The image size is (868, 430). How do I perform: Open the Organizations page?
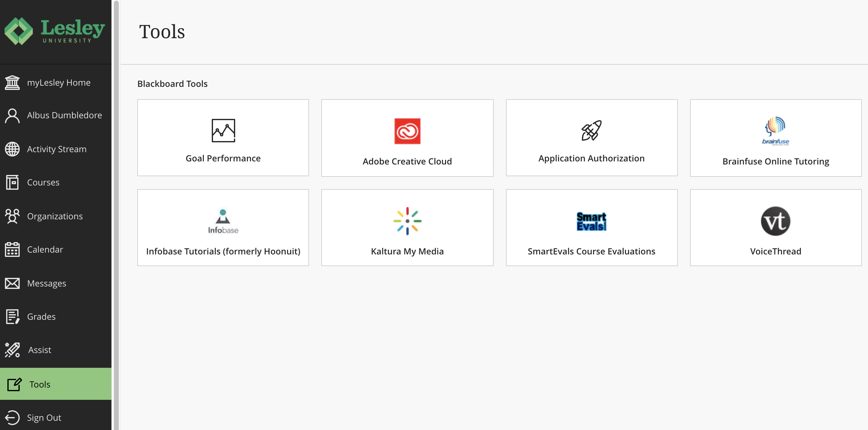click(x=54, y=216)
